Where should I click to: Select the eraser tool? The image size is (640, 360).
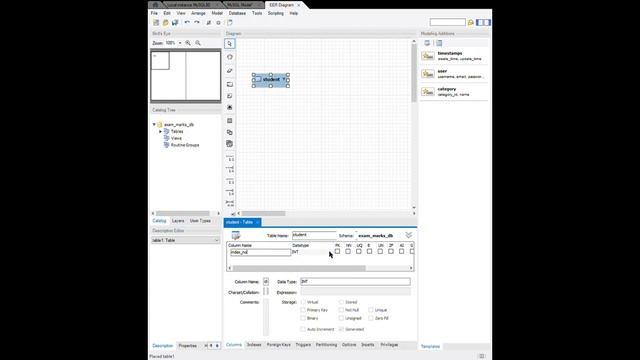coord(230,71)
